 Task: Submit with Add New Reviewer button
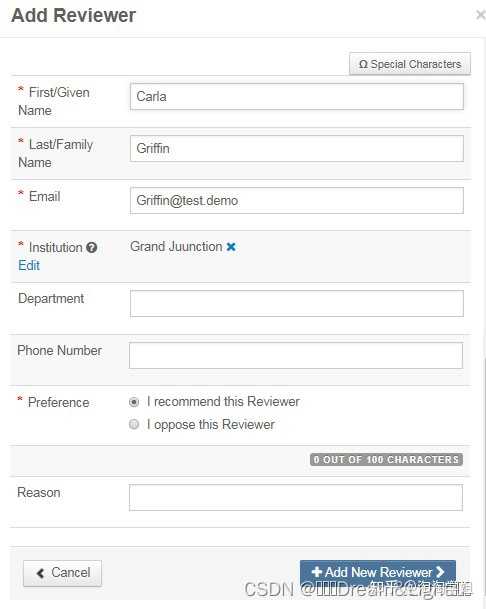pyautogui.click(x=378, y=572)
